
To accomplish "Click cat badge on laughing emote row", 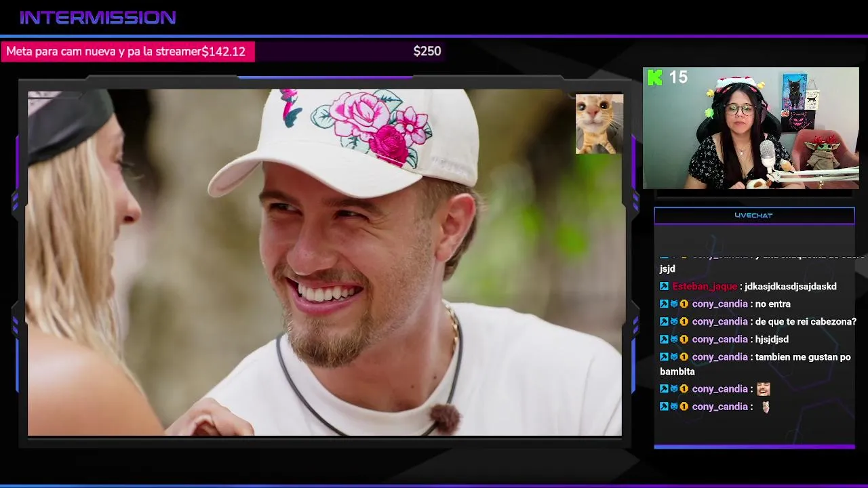I will 674,389.
